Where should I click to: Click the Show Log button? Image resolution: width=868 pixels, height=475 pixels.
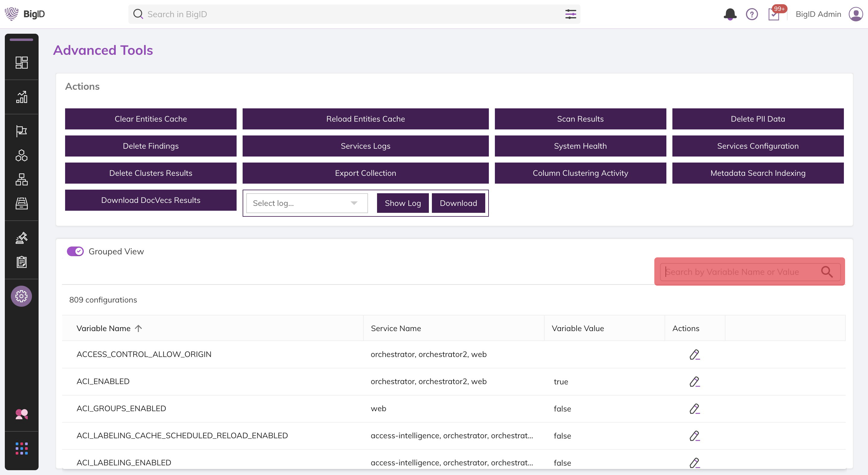[403, 203]
